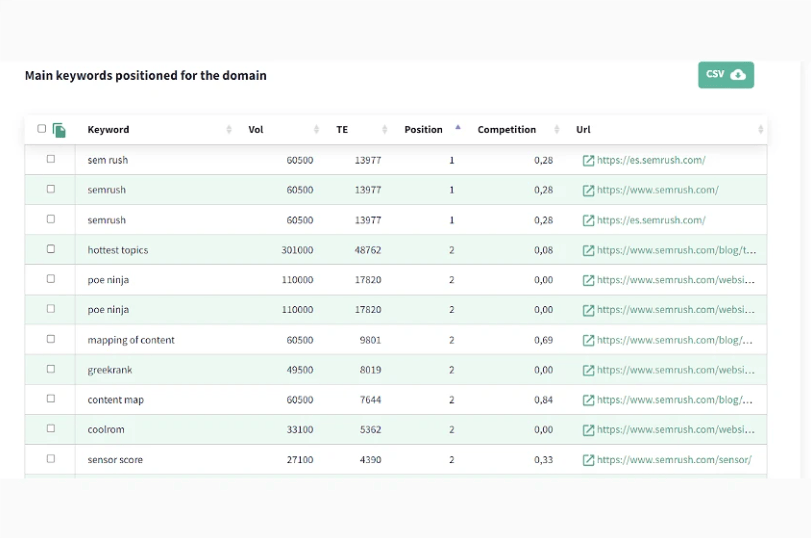Click the 'greekrank' keyword cell
The height and width of the screenshot is (538, 811).
(x=109, y=370)
